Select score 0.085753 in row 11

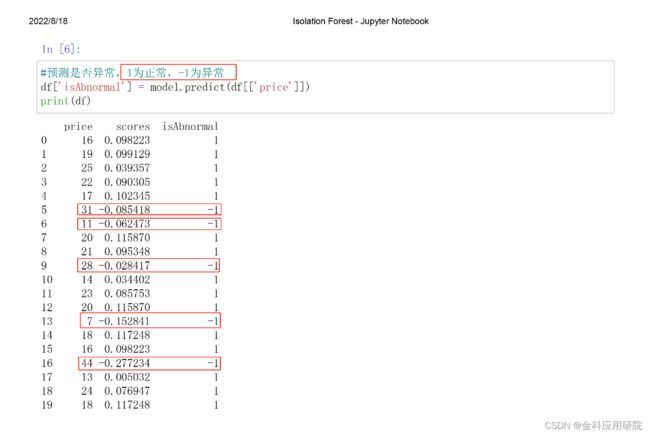point(127,294)
